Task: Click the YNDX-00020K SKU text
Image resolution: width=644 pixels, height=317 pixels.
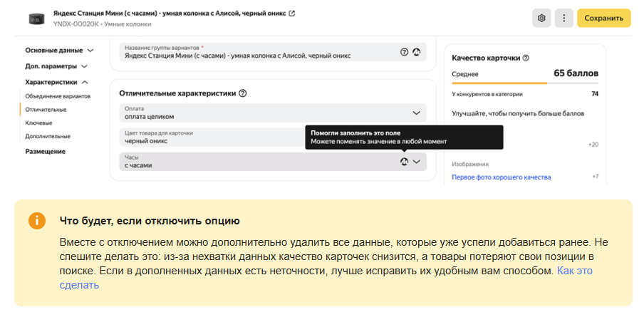Action: click(76, 24)
